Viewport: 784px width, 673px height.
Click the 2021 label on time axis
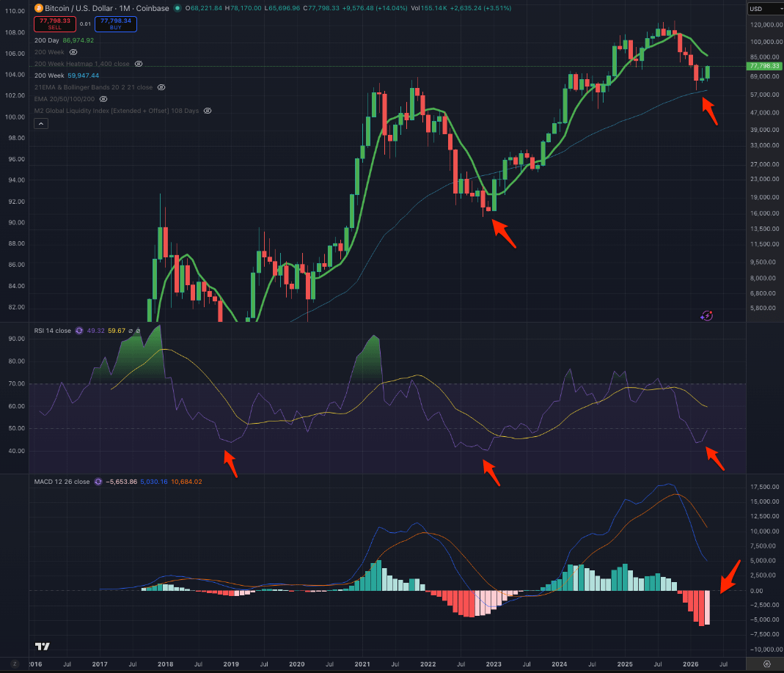click(x=362, y=664)
